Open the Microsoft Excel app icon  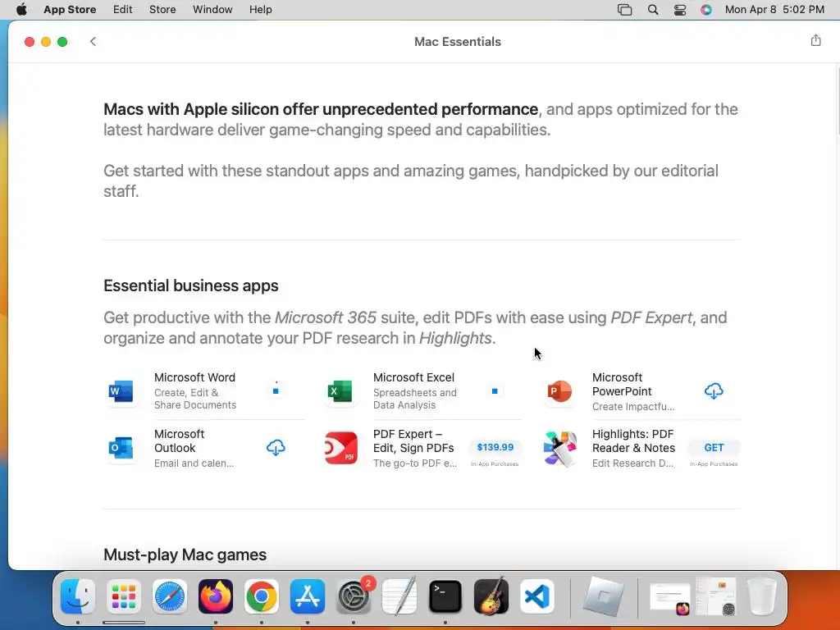[x=340, y=391]
